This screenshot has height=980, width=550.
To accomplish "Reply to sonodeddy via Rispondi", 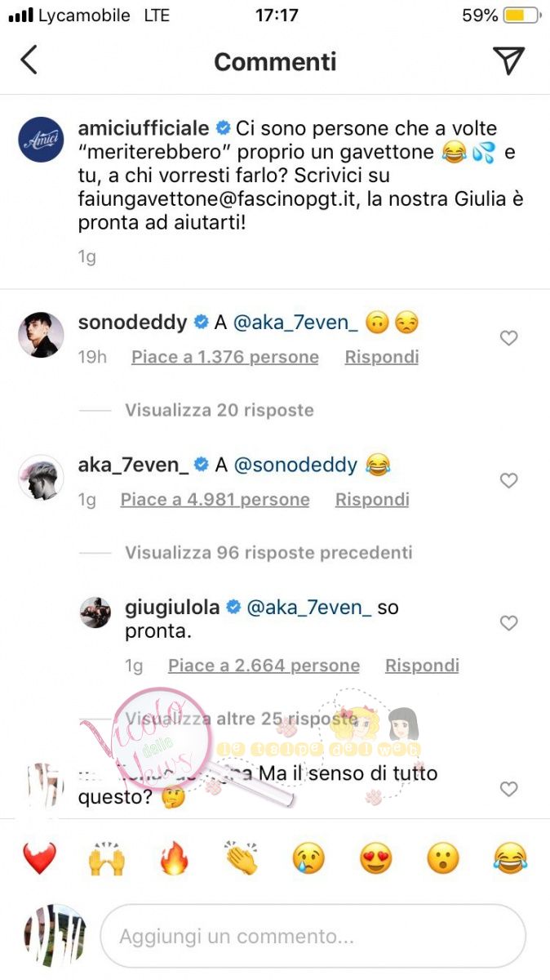I will (382, 357).
